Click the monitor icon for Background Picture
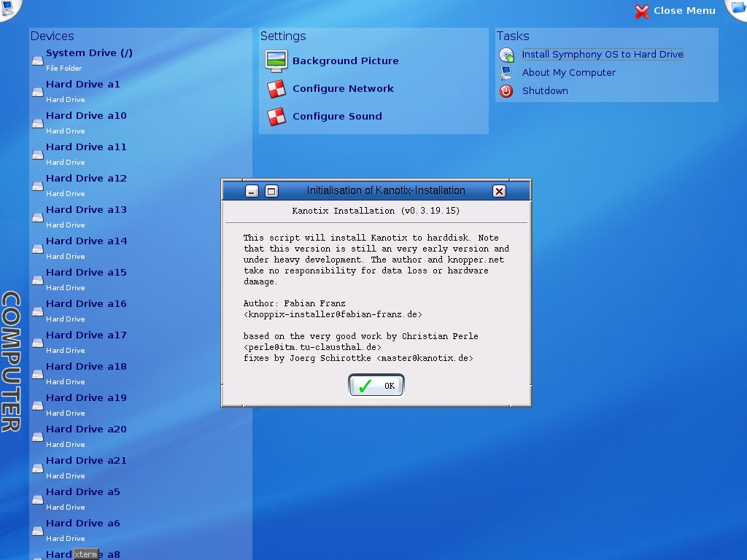Image resolution: width=747 pixels, height=560 pixels. [x=276, y=61]
